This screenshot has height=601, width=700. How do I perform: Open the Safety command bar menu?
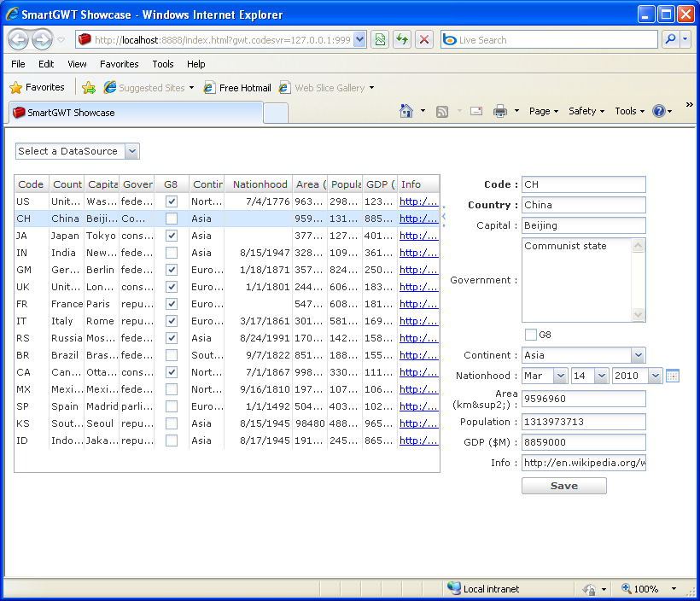click(586, 111)
